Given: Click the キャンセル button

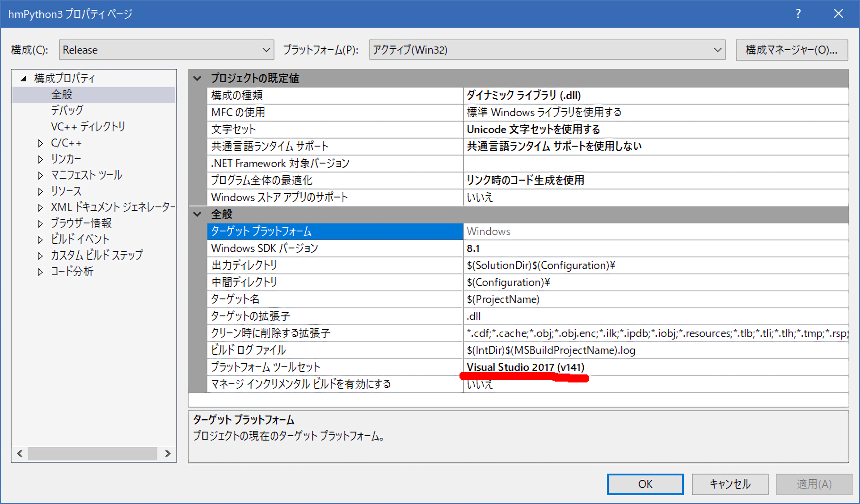Looking at the screenshot, I should pos(729,484).
